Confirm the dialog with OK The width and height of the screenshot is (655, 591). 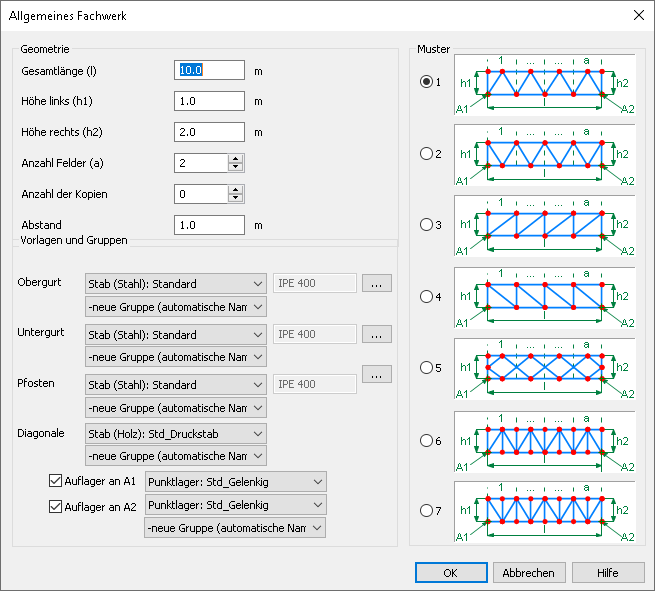450,572
